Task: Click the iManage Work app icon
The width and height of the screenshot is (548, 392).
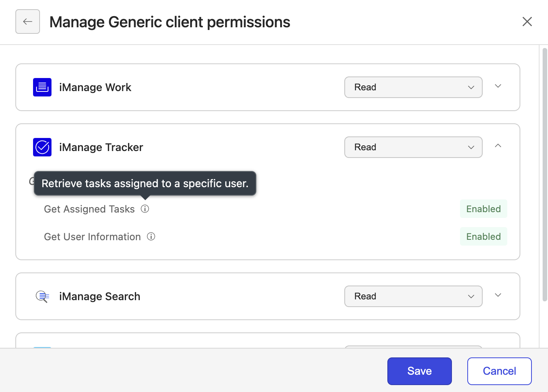Action: tap(42, 87)
